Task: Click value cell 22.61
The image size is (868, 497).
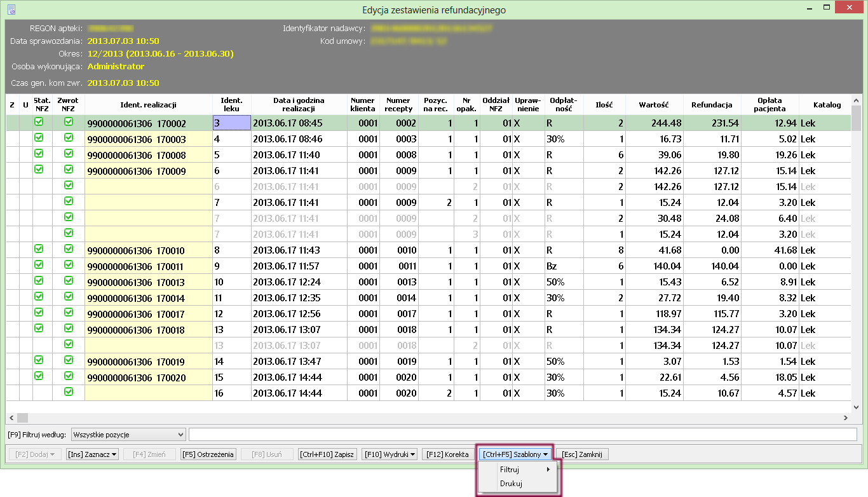Action: pyautogui.click(x=654, y=378)
